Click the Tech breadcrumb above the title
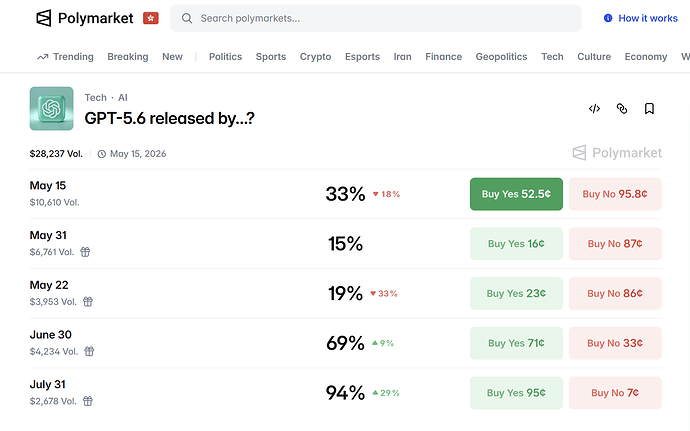Viewport: 690px width, 431px height. 95,97
